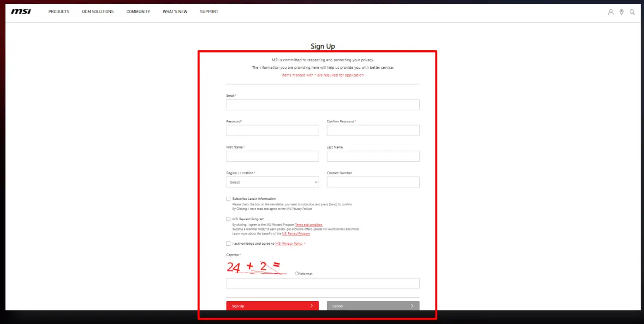Open the PRODUCTS menu
644x324 pixels.
[59, 11]
